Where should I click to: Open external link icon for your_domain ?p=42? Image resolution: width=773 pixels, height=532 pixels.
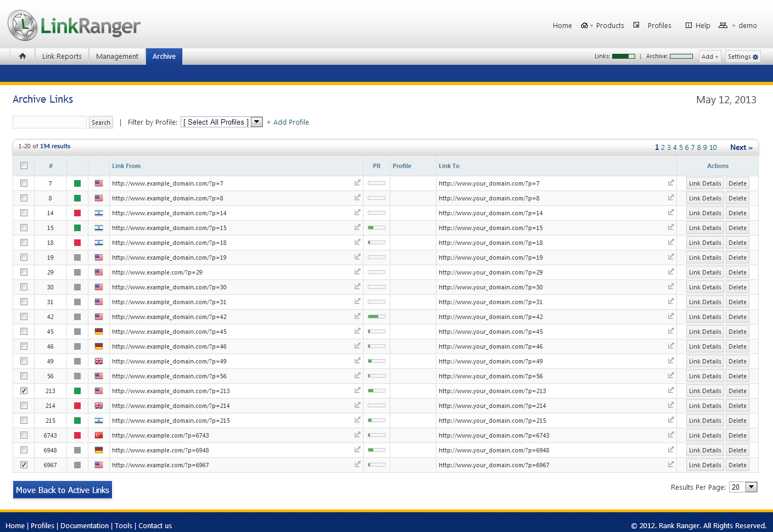point(671,316)
